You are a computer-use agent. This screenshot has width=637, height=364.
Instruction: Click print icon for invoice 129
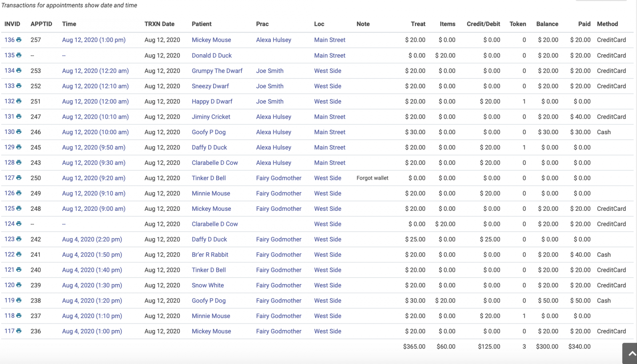pos(19,147)
